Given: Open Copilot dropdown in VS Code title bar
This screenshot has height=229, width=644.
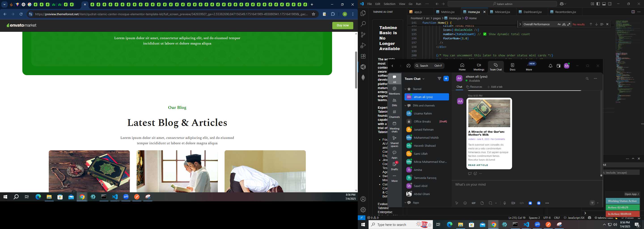Looking at the screenshot, I should [566, 4].
